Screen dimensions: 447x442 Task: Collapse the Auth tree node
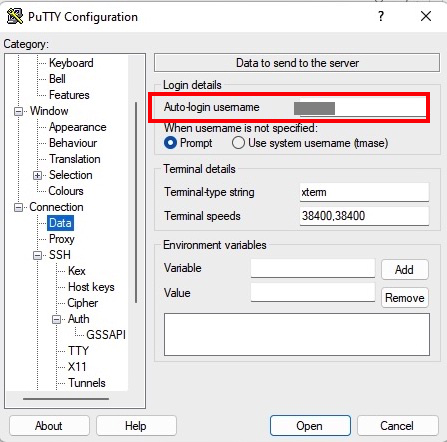point(57,319)
